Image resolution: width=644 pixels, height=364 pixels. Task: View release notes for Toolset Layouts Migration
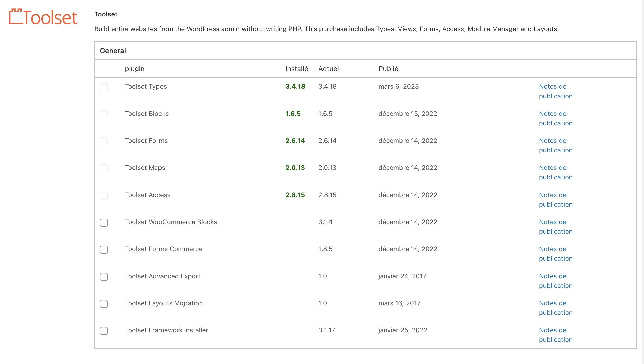coord(556,308)
